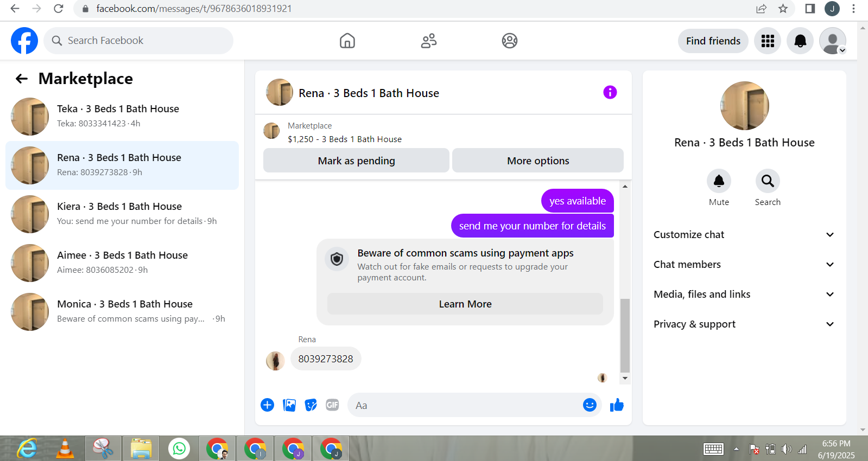Show hidden system tray icons arrow
The image size is (868, 461).
736,449
